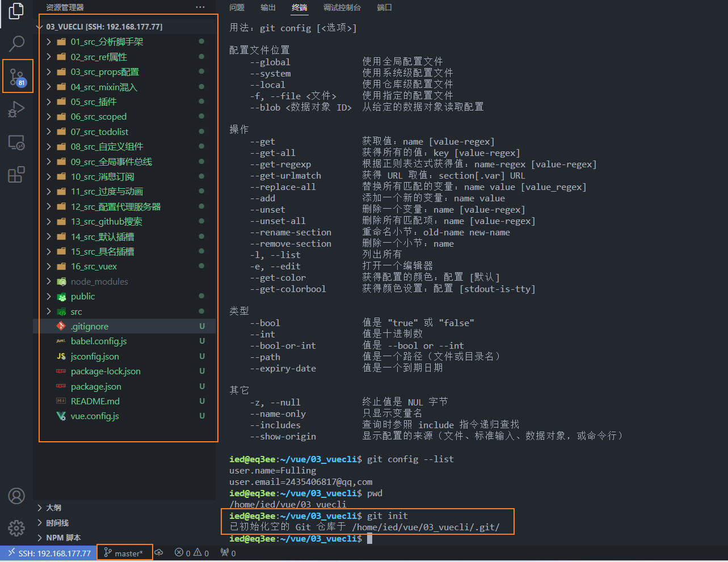This screenshot has width=728, height=562.
Task: Expand the public folder
Action: 124,296
